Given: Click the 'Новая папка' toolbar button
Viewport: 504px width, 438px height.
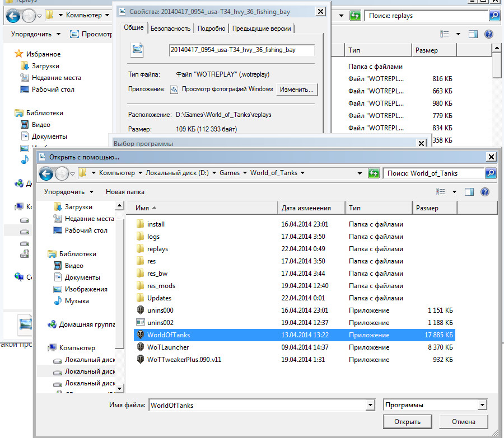Looking at the screenshot, I should 125,192.
